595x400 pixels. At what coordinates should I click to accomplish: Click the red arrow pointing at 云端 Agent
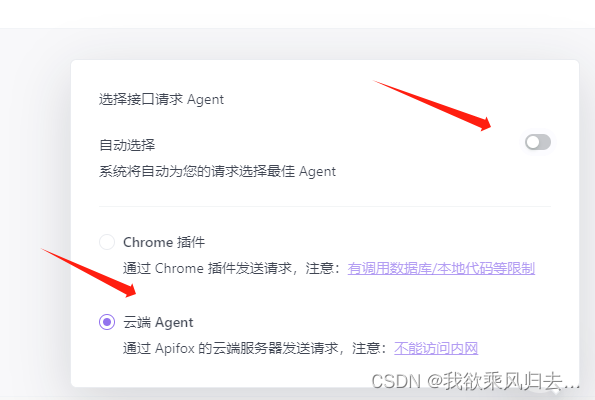pos(88,272)
